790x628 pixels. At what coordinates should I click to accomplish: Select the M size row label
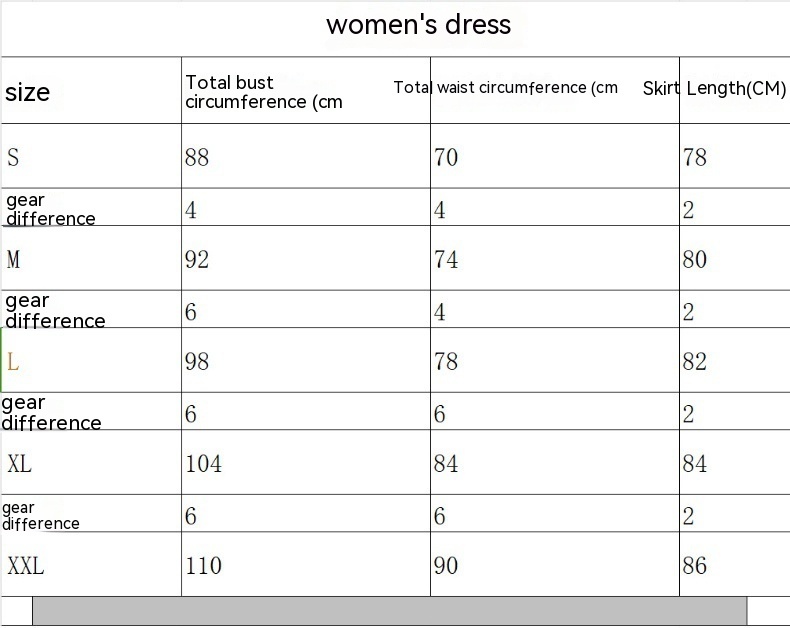[13, 260]
